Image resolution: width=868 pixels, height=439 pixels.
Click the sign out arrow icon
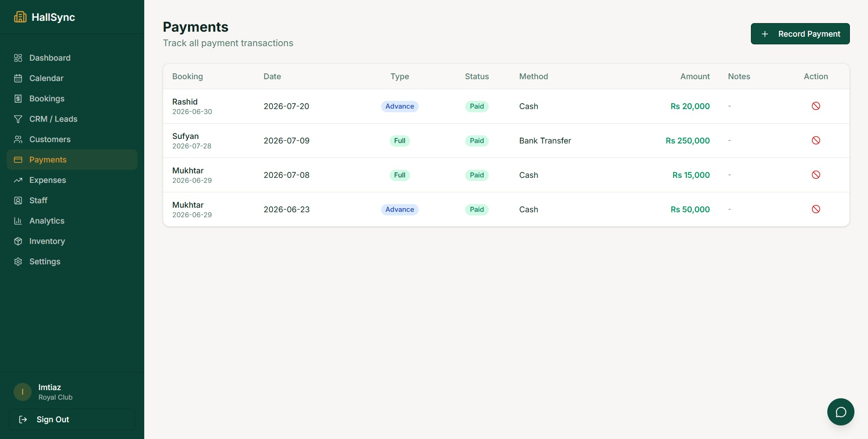coord(23,420)
